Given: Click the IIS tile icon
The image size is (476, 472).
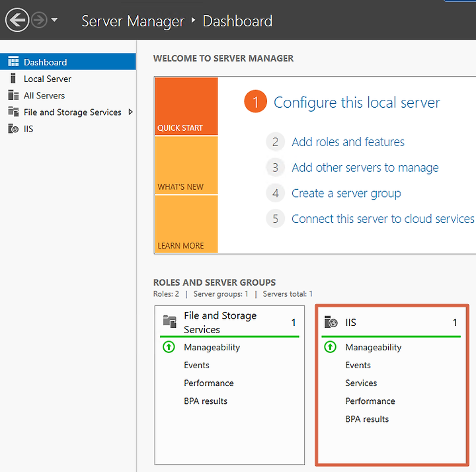Looking at the screenshot, I should (x=331, y=322).
